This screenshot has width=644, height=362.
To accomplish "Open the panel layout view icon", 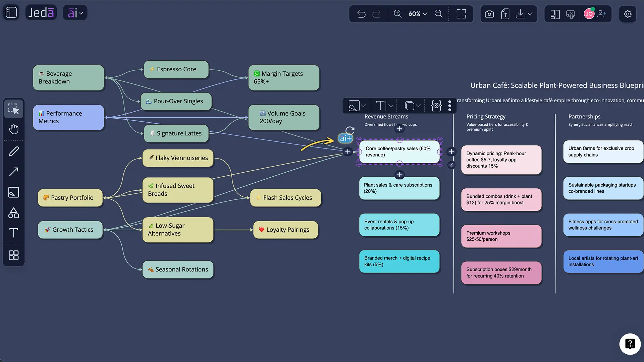I will point(555,14).
